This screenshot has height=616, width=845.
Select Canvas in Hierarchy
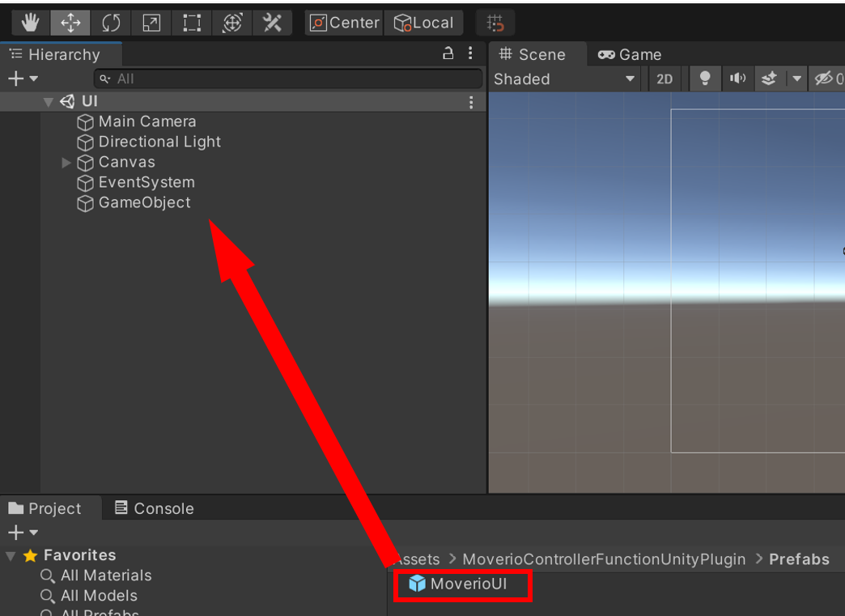tap(126, 162)
